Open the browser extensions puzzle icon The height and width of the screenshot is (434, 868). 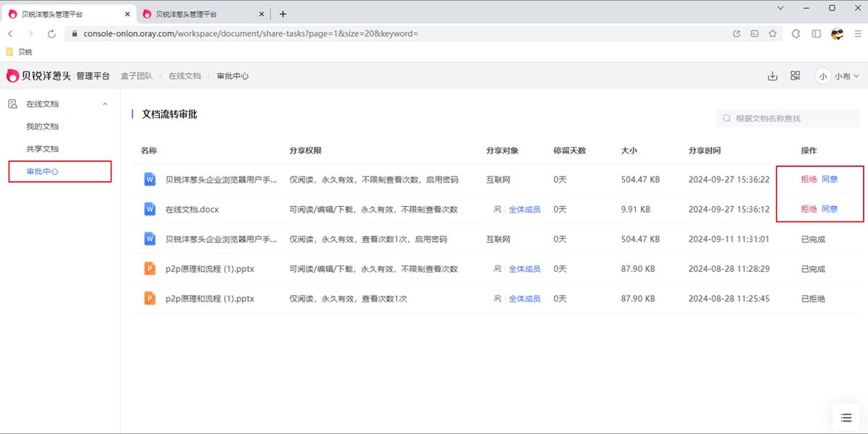tap(796, 34)
